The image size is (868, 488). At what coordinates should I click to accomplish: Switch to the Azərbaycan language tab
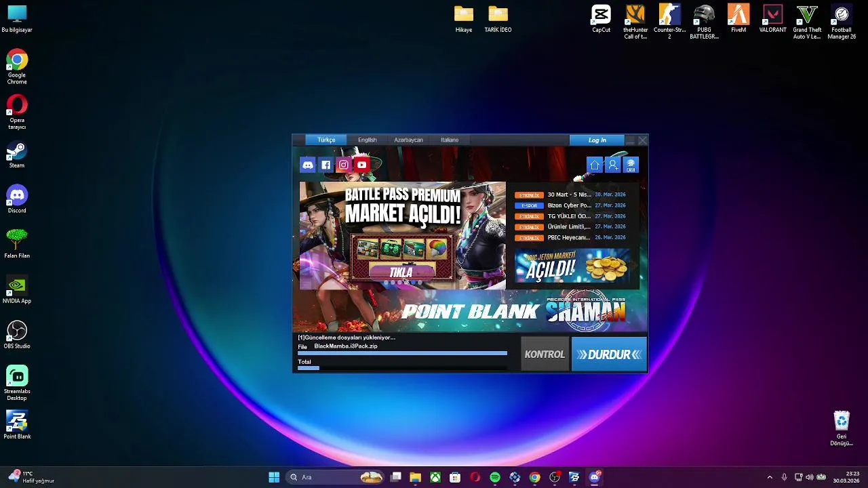408,140
